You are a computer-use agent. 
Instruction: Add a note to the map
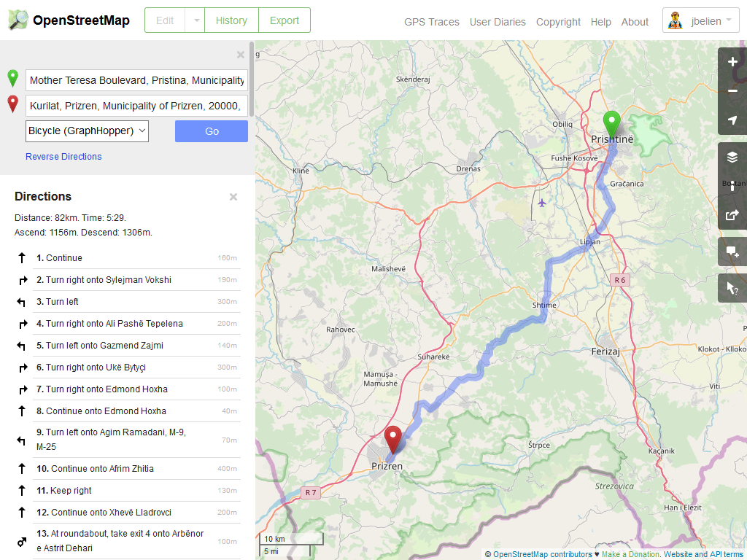(732, 252)
